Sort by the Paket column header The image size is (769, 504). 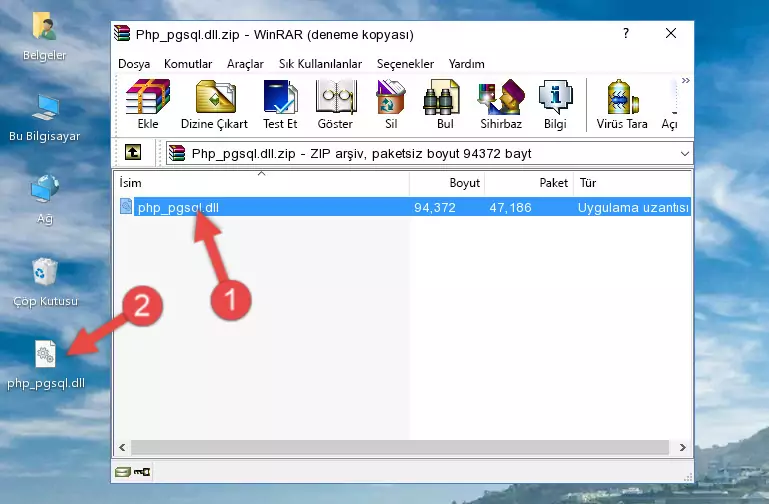(529, 183)
